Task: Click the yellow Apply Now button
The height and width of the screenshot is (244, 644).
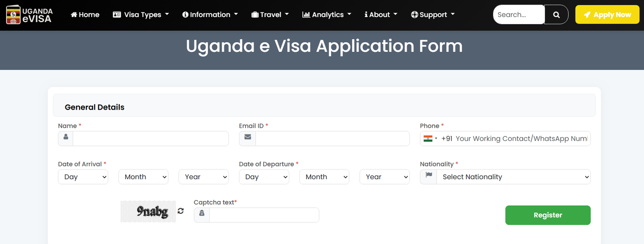Action: 607,15
